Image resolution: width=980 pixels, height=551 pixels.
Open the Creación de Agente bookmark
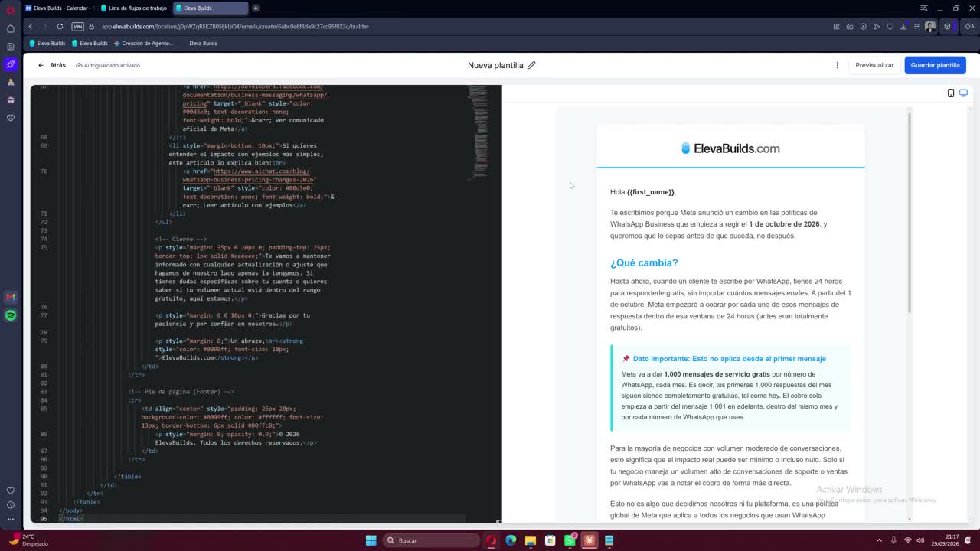pyautogui.click(x=143, y=43)
